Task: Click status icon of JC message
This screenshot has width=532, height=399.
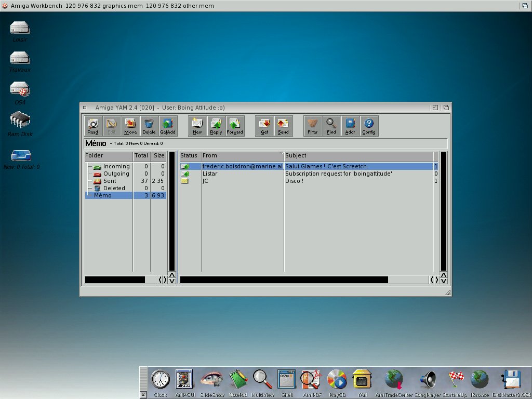Action: (x=184, y=181)
